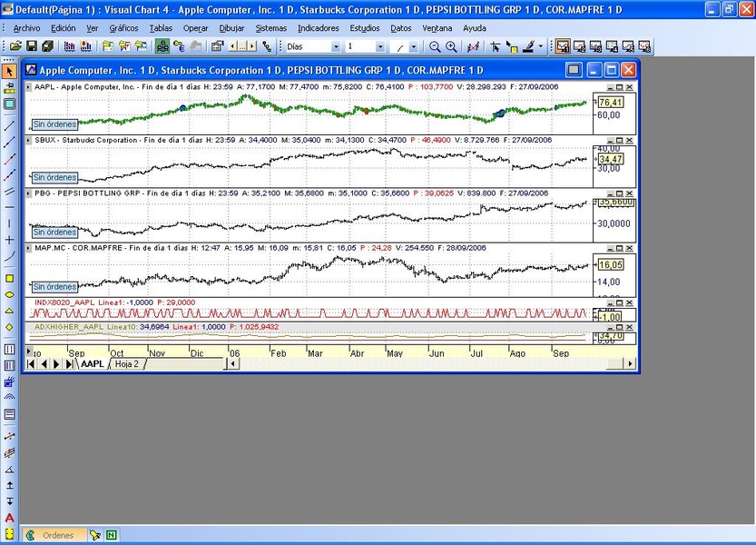Activate workspace 1 monitor icon
The image size is (756, 545).
coord(563,47)
